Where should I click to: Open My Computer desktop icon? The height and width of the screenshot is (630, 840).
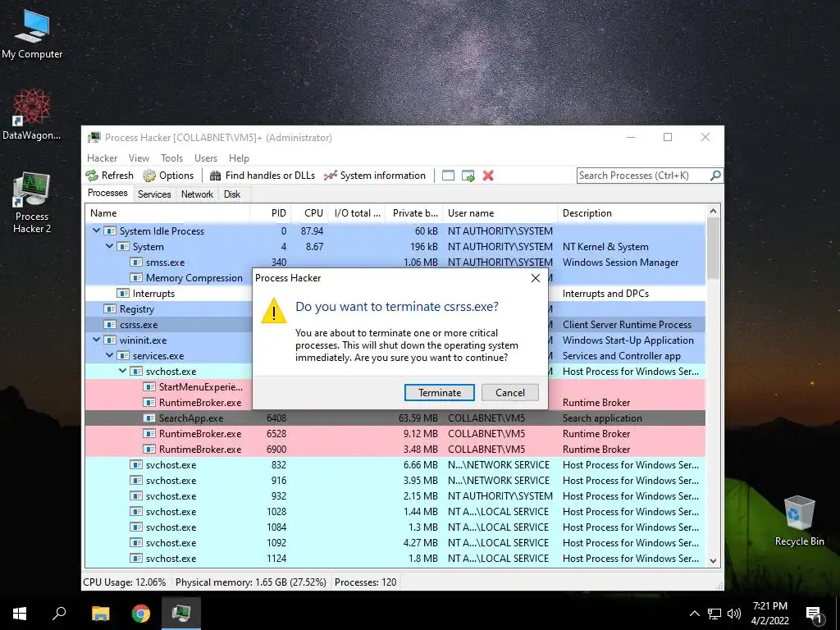32,33
